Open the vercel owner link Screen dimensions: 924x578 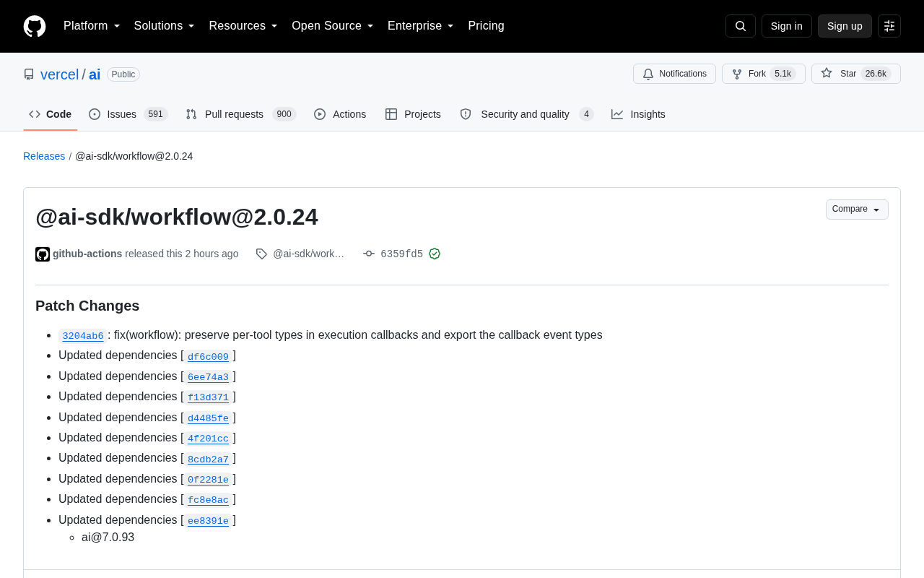[59, 74]
